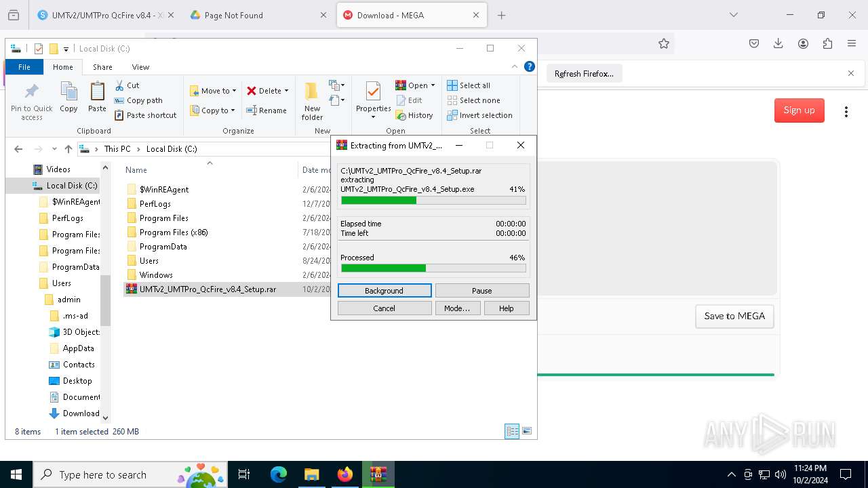Show hidden system tray icons chevron
Screen dimensions: 868x488
tap(731, 474)
